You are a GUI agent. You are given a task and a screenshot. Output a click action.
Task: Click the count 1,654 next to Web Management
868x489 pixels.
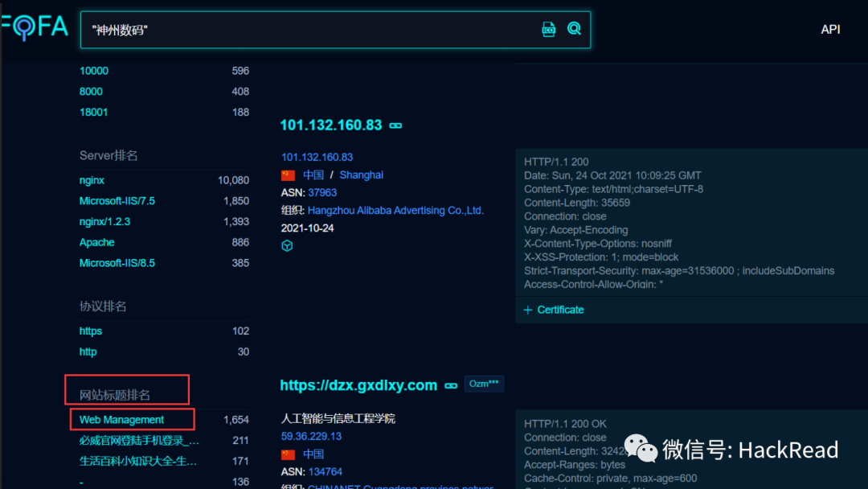point(235,421)
